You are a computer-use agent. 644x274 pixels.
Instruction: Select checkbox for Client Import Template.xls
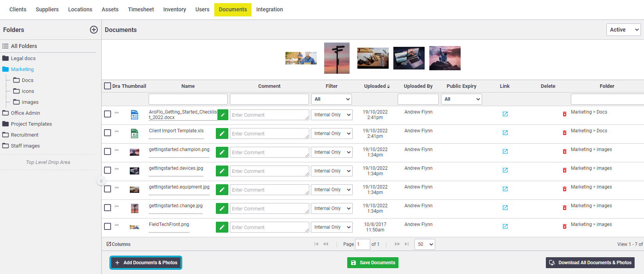coord(108,133)
